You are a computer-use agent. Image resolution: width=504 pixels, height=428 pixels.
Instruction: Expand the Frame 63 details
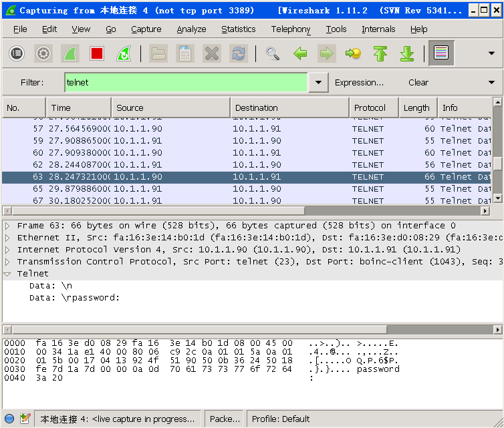[x=7, y=226]
